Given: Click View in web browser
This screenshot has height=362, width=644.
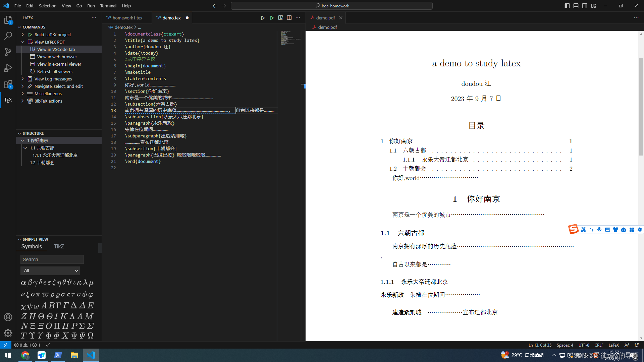Looking at the screenshot, I should [x=57, y=57].
